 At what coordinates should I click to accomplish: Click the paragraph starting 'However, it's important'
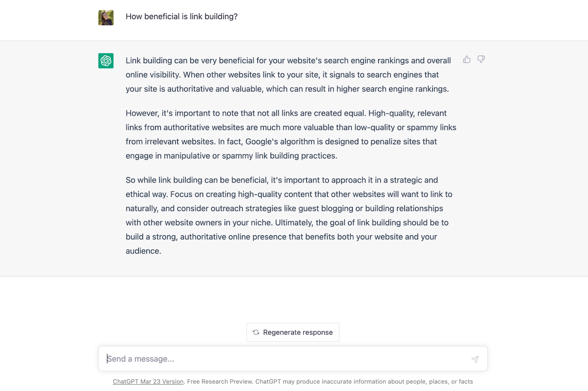pos(291,134)
